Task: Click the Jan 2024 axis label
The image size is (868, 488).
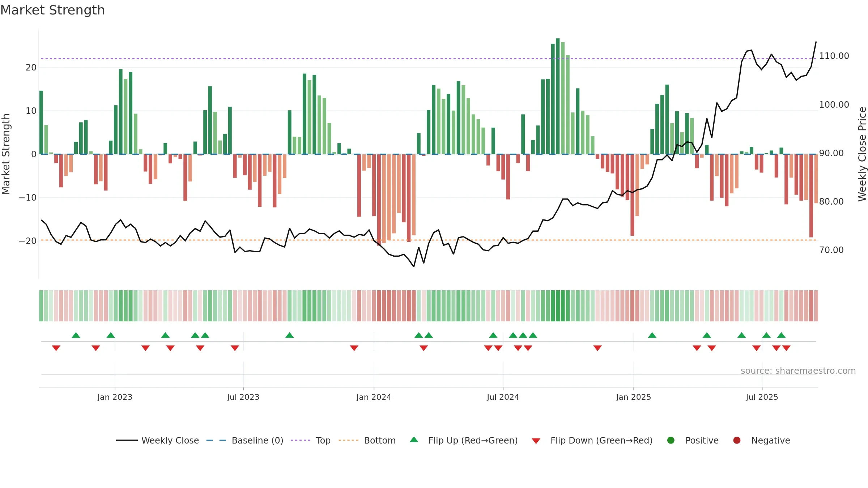Action: coord(374,397)
